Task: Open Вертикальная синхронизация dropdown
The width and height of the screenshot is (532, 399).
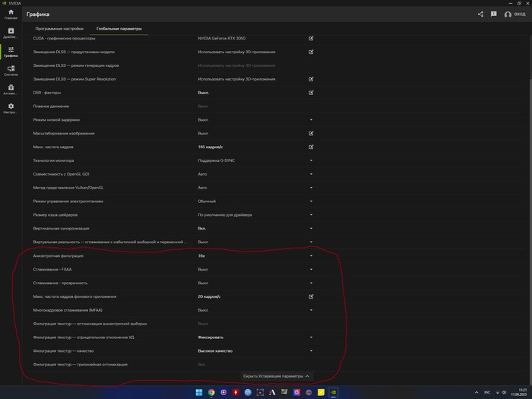Action: click(311, 228)
